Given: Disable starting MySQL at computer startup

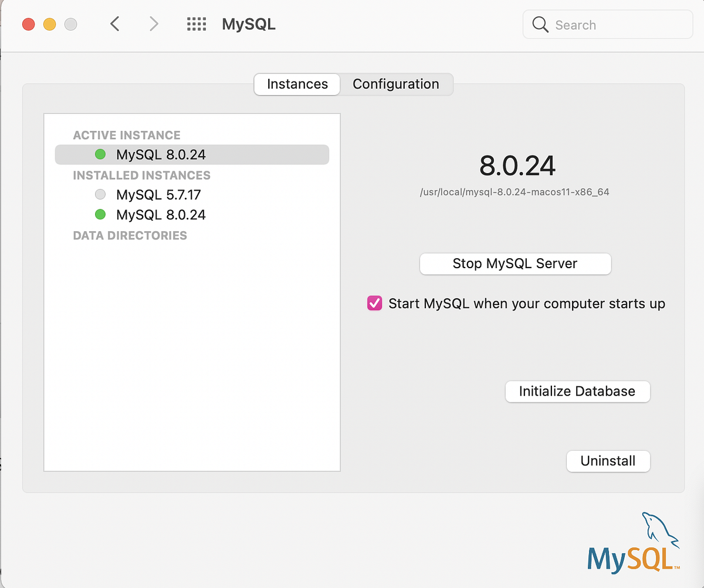Looking at the screenshot, I should 374,303.
